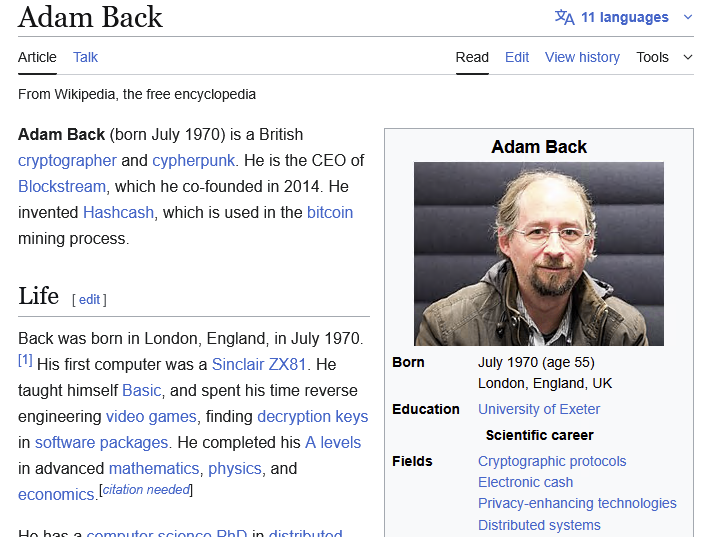
Task: Open the University of Exeter link
Action: click(539, 409)
